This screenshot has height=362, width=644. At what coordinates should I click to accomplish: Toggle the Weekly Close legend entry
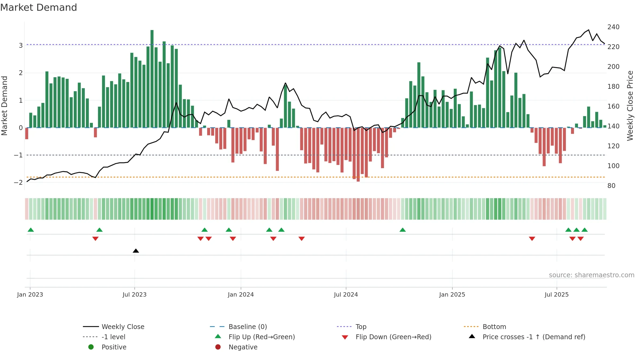(x=114, y=327)
